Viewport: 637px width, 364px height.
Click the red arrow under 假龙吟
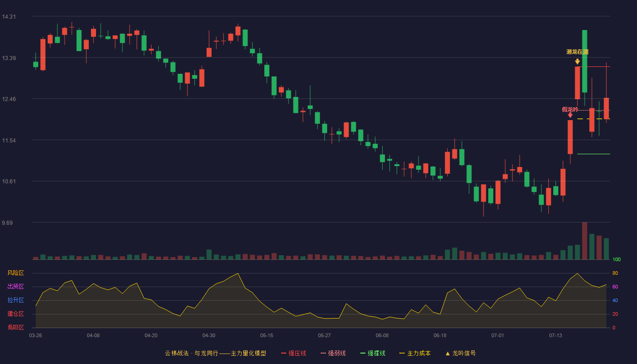point(570,115)
